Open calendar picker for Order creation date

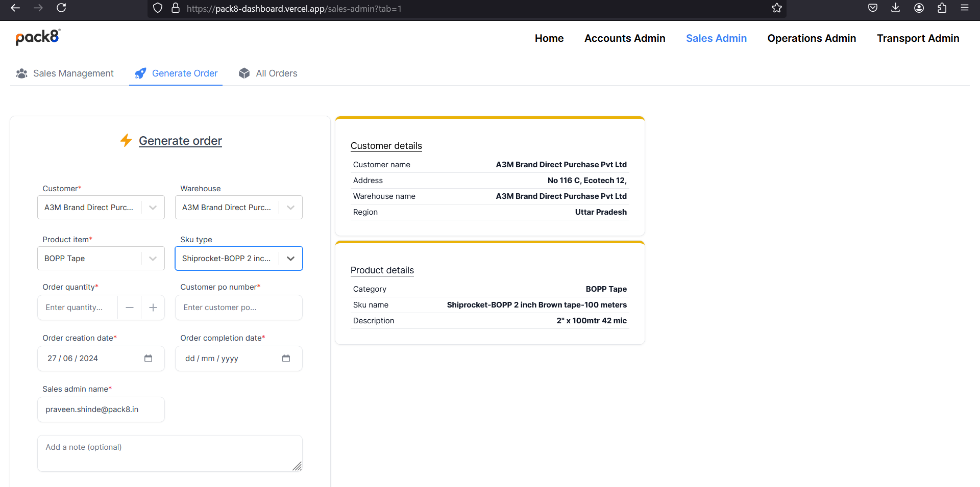tap(148, 358)
